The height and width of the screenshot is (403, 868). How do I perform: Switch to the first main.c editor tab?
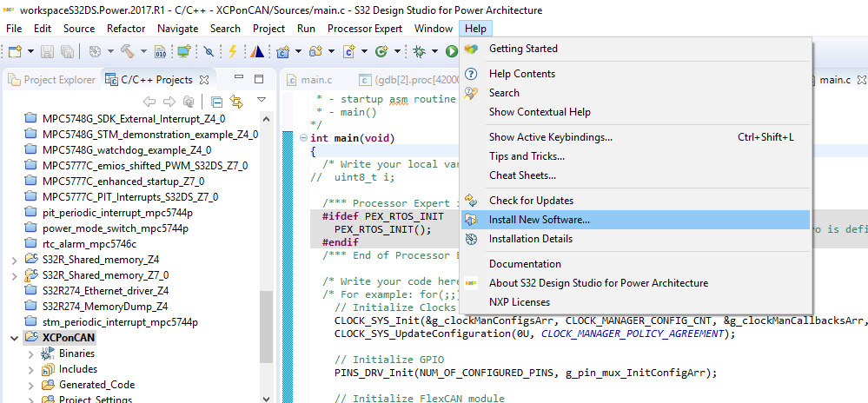coord(309,80)
